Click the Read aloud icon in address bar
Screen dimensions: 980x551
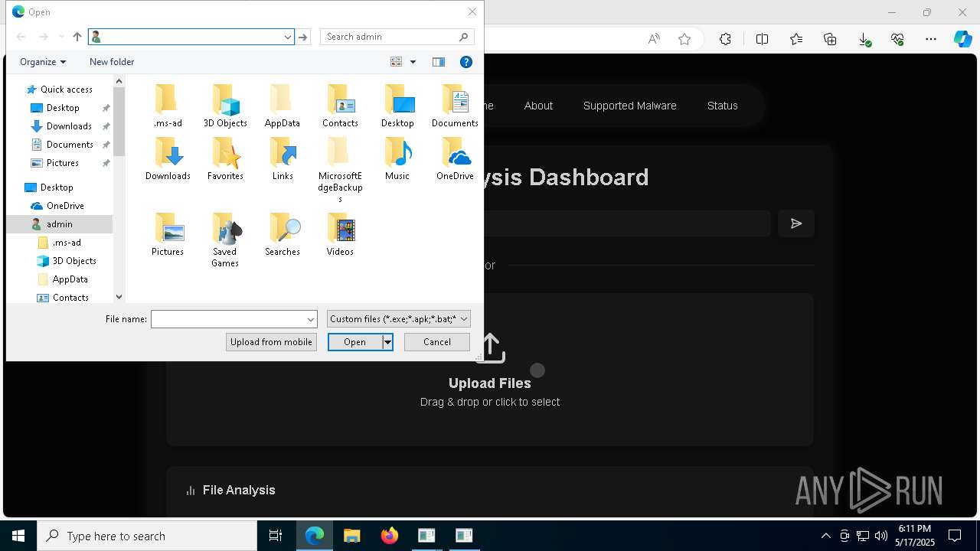click(654, 39)
